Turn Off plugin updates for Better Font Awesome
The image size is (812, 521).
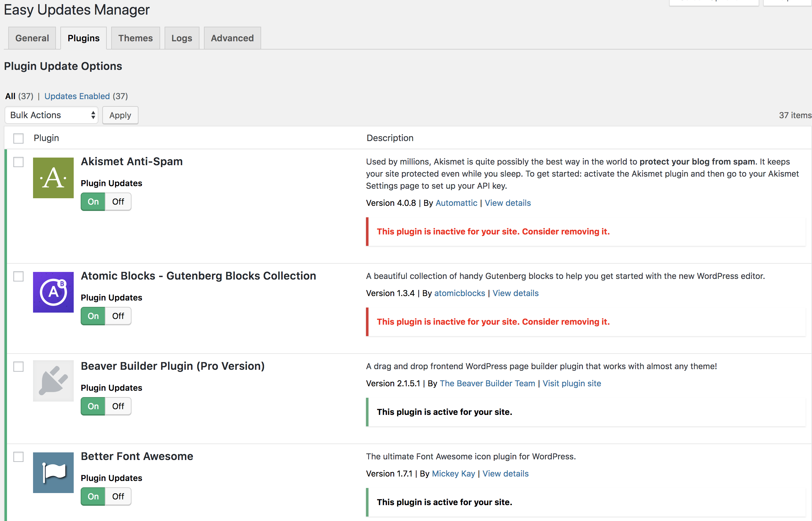[x=118, y=497]
